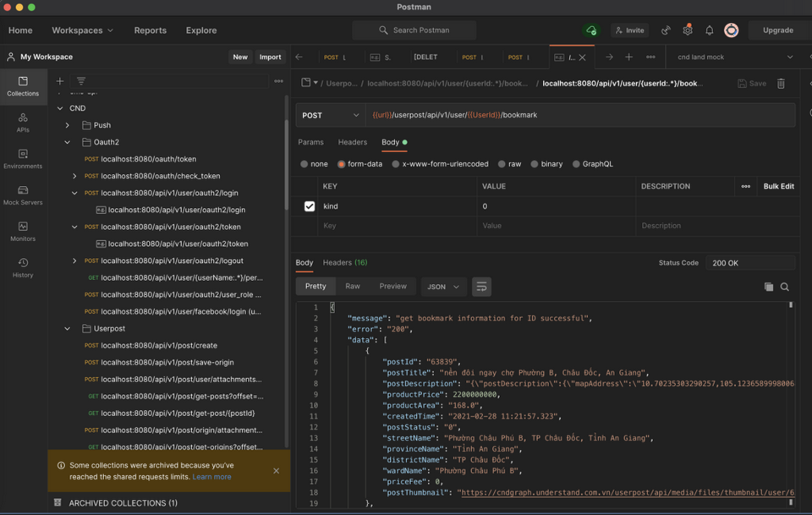Viewport: 812px width, 515px height.
Task: Collapse the Userpost folder
Action: pyautogui.click(x=67, y=328)
